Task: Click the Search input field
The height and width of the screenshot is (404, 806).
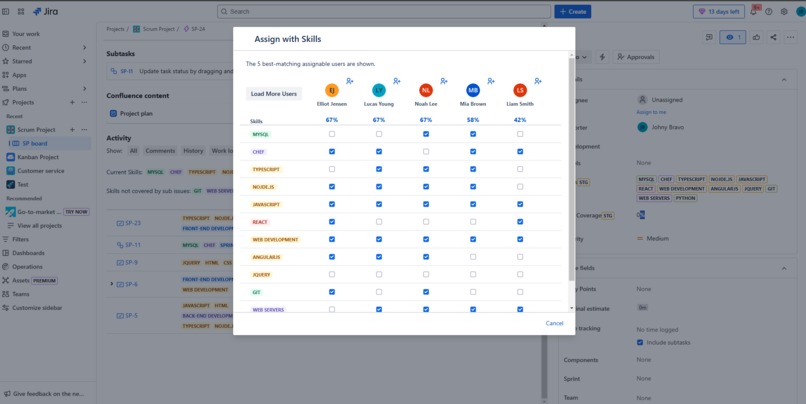Action: click(x=384, y=11)
